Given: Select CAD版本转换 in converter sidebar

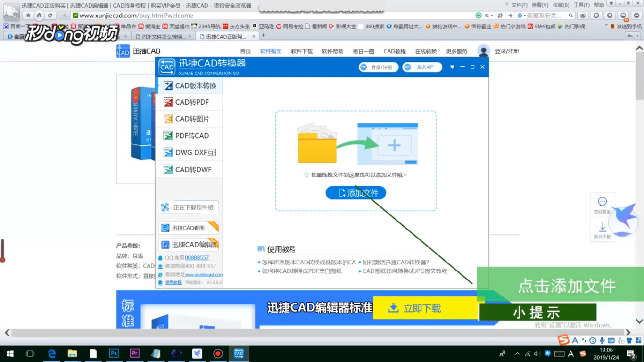Looking at the screenshot, I should pyautogui.click(x=190, y=86).
